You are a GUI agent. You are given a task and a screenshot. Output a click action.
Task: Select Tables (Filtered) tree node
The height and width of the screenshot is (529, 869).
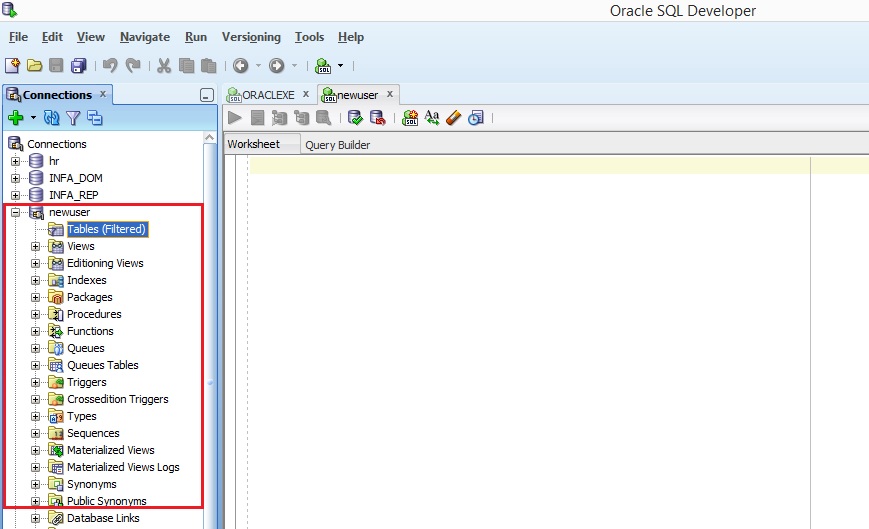click(x=106, y=229)
